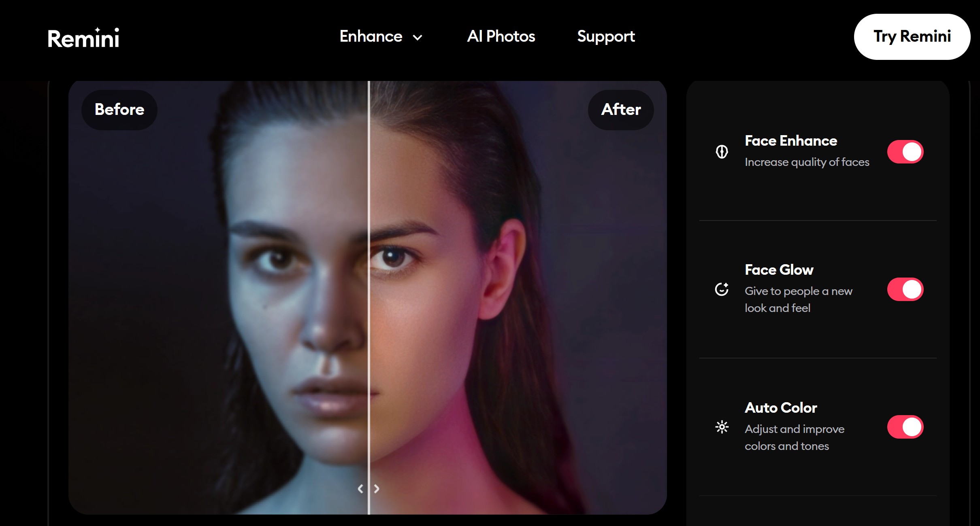Image resolution: width=980 pixels, height=526 pixels.
Task: Disable the Face Glow switch
Action: 905,289
